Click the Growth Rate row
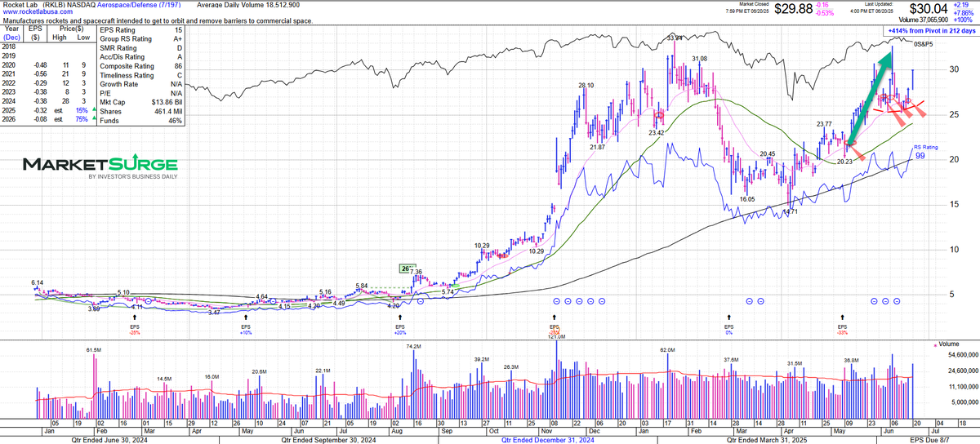980x444 pixels. (140, 84)
